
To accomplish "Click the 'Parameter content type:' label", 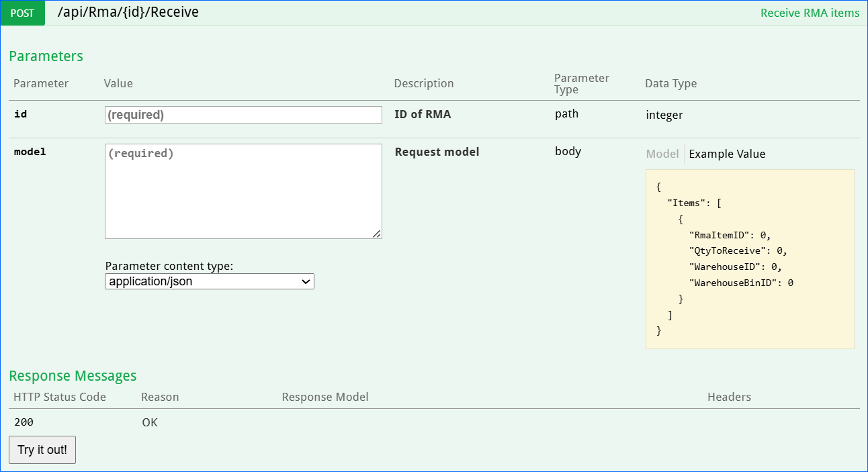I will click(169, 266).
